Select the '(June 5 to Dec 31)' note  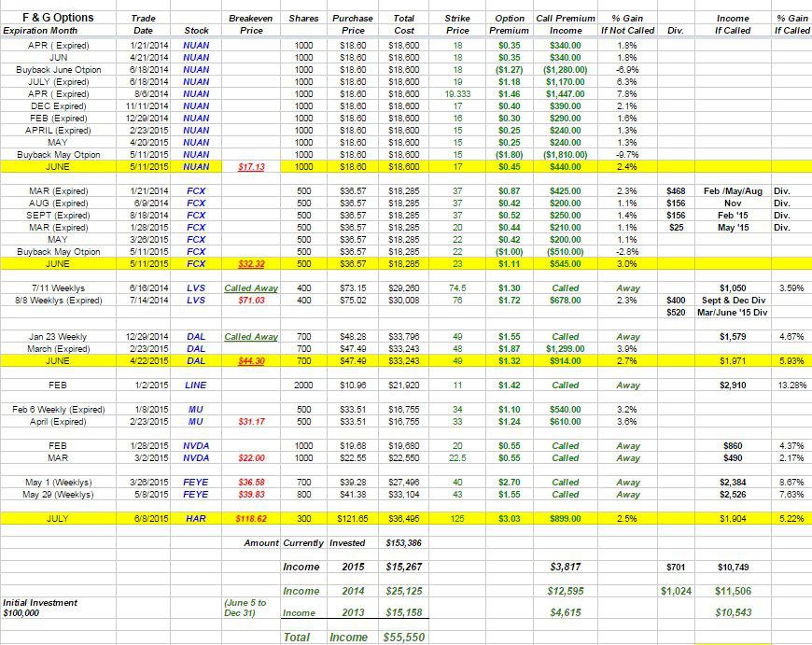pyautogui.click(x=245, y=608)
